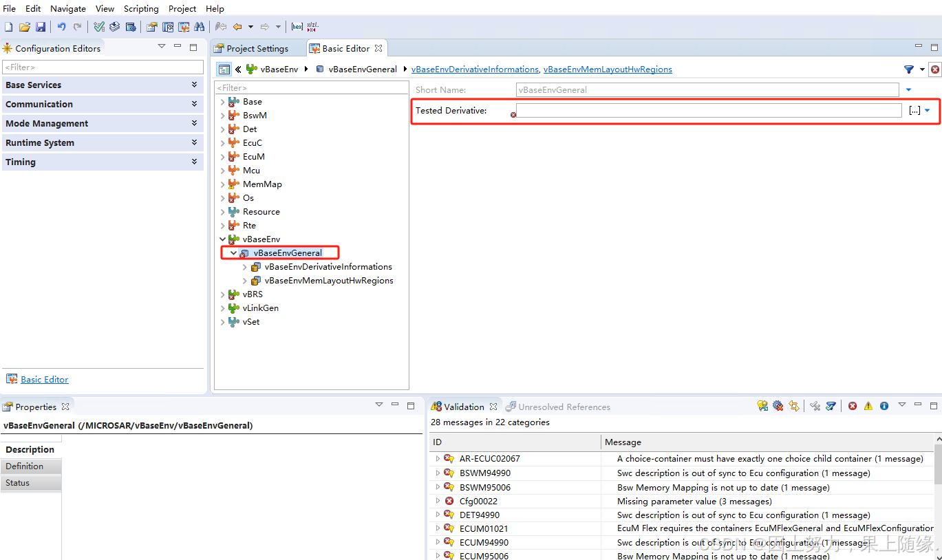Click the Validate checkmark icon in the main toolbar
Viewport: 942px width, 560px height.
tap(99, 27)
